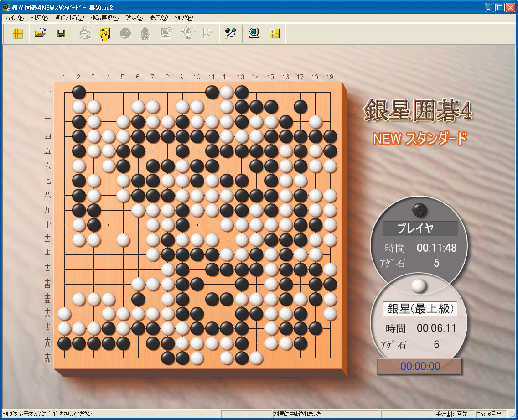The height and width of the screenshot is (420, 518).
Task: Open the ヘルプ(H) menu
Action: click(183, 18)
